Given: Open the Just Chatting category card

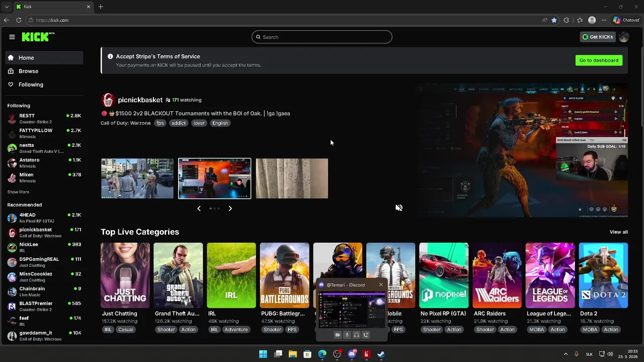Looking at the screenshot, I should (125, 288).
